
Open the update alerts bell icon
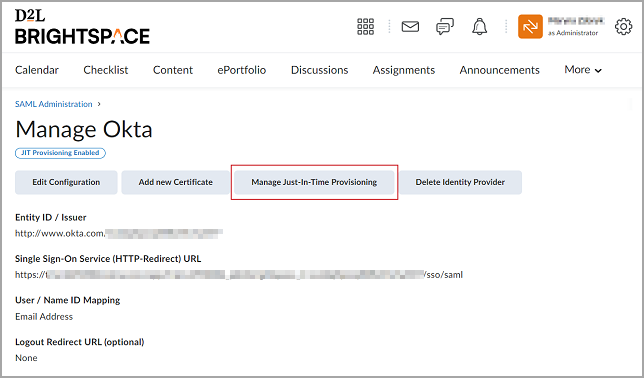(x=479, y=27)
